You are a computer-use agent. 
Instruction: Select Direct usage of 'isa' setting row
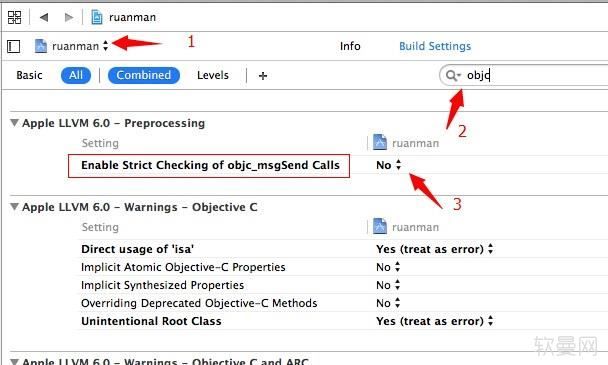click(344, 249)
